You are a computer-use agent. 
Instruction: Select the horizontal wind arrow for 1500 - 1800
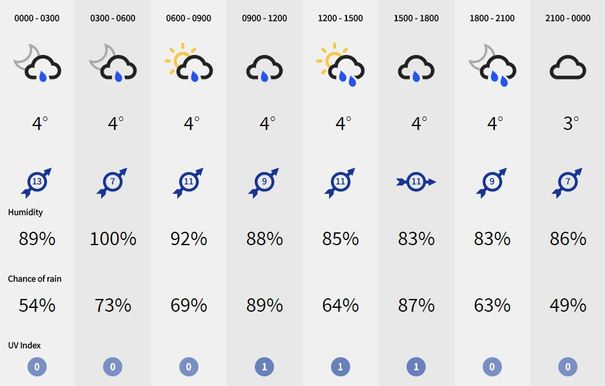(416, 182)
